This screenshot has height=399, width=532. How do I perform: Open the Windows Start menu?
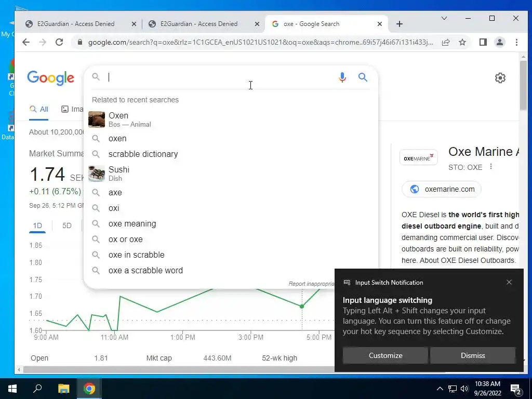12,389
